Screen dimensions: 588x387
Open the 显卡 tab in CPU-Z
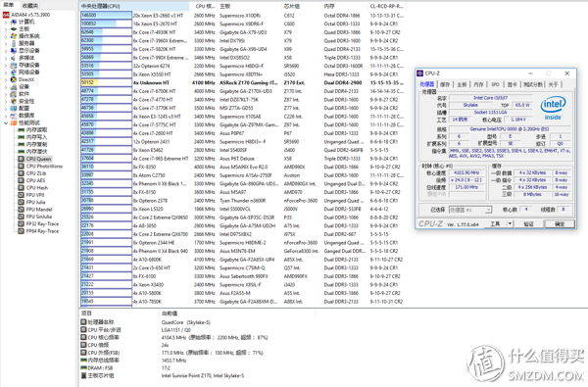click(x=512, y=84)
